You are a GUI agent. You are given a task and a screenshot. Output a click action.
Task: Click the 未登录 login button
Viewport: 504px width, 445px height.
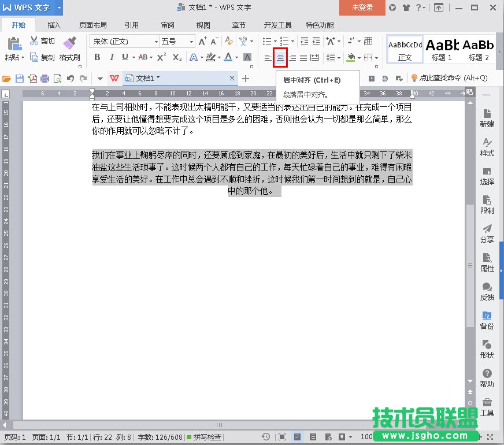(x=362, y=8)
